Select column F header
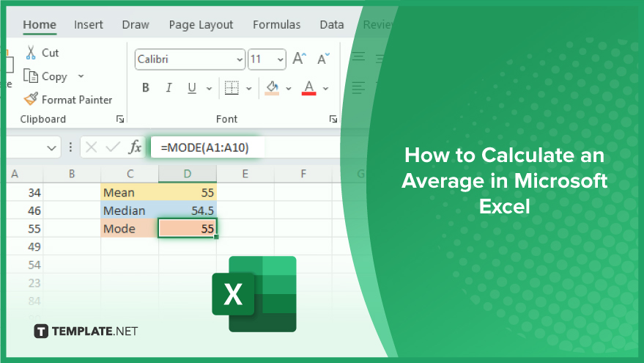Screen dimensions: 644x363 point(303,174)
